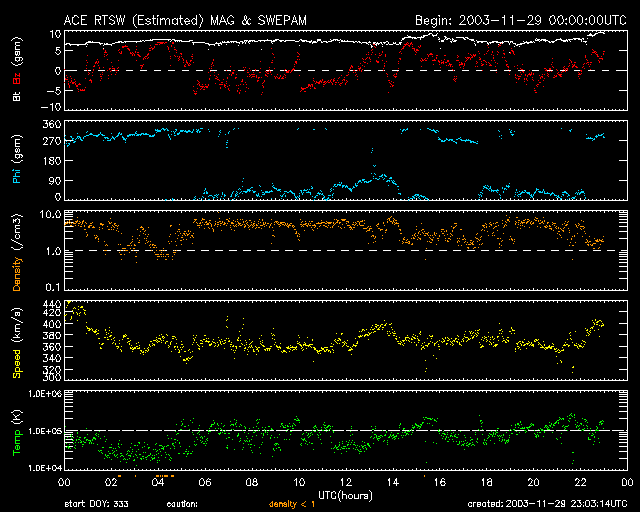Click the 18 hour tick label

click(x=484, y=482)
